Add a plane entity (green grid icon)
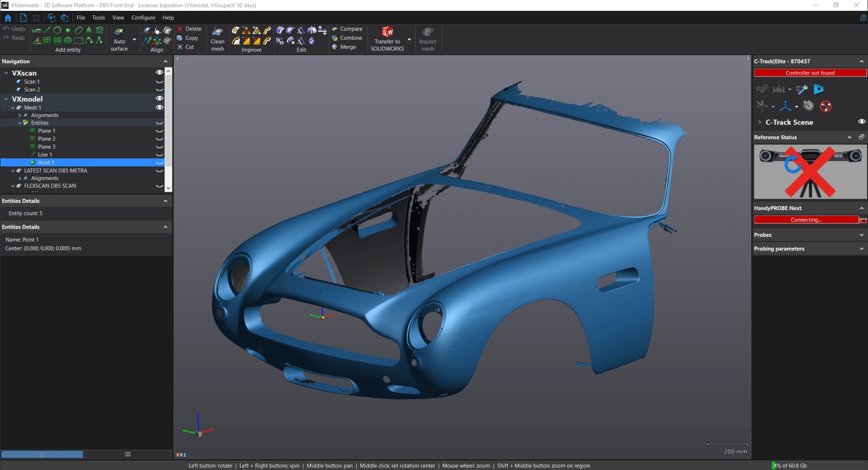 coord(47,41)
